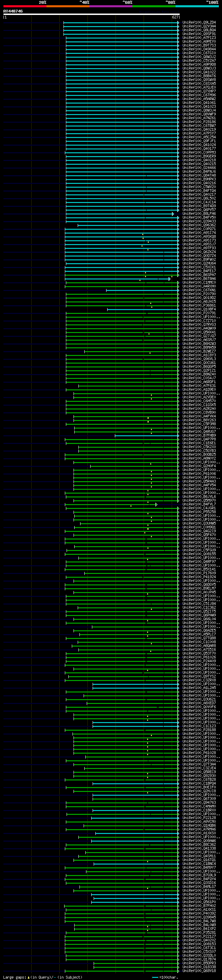Viewport: 222px width, 980px height.
Task: Open hit UniRef100_A9PEY0
Action: (199, 41)
